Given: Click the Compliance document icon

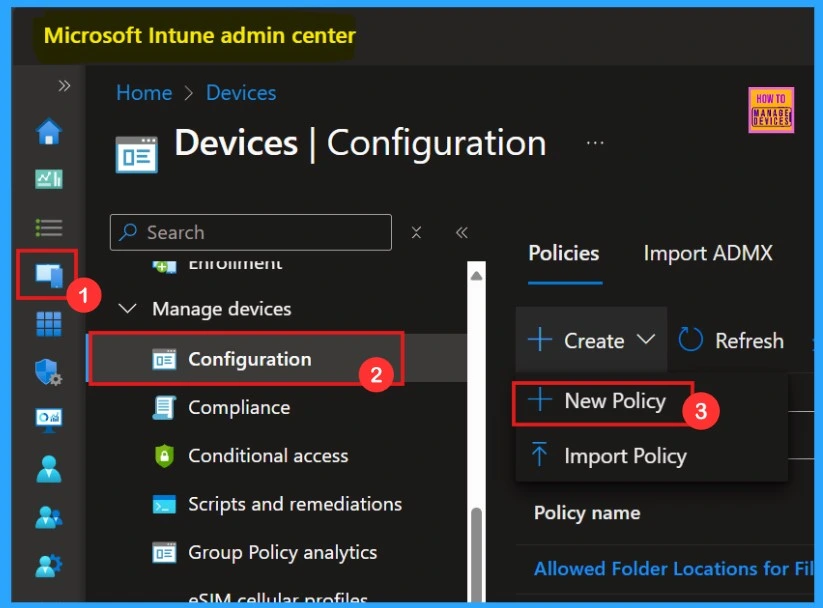Looking at the screenshot, I should coord(164,408).
